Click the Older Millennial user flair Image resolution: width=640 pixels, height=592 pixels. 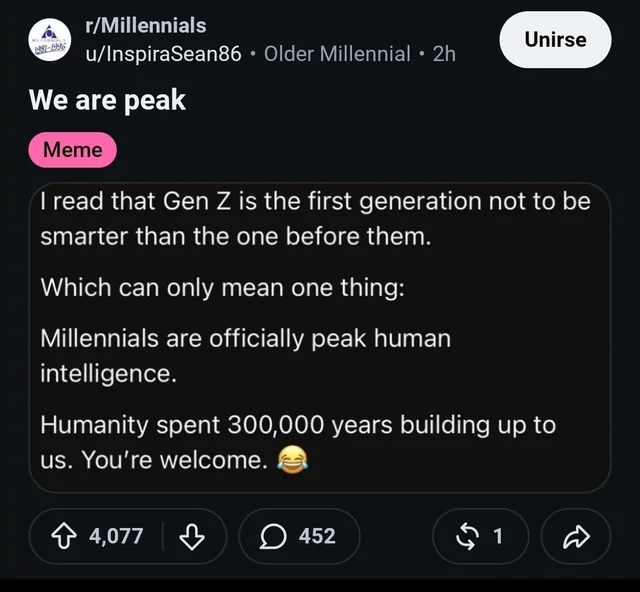pyautogui.click(x=337, y=53)
